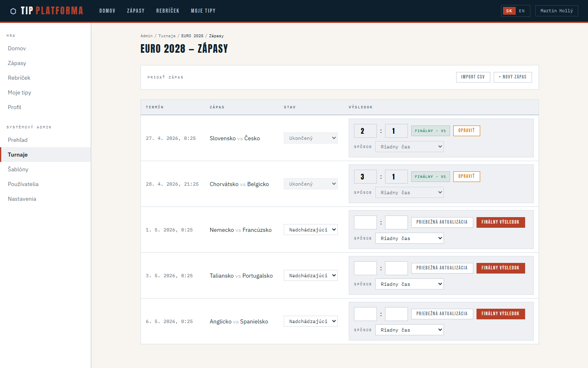Click Opraviť for Slovensko vs Česko
Screen dimensions: 588x368
(x=466, y=131)
